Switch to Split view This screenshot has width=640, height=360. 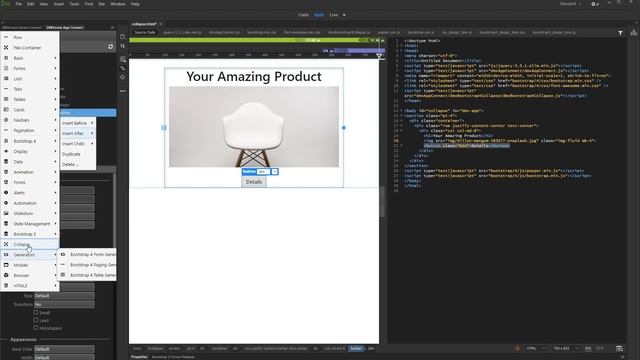coord(319,15)
